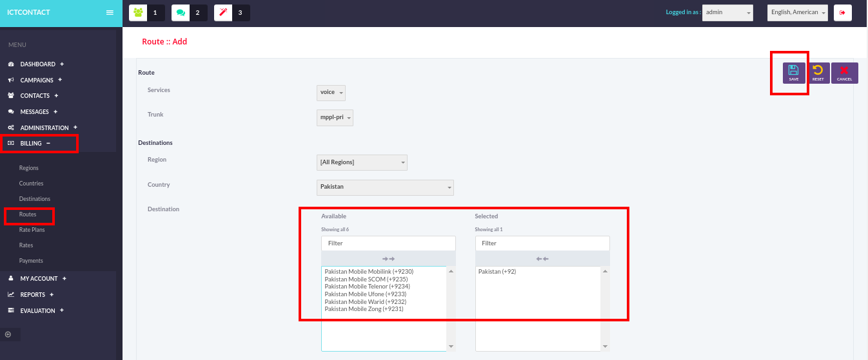Open the Trunk mppl-pri dropdown
Viewport: 868px width, 360px height.
[x=335, y=118]
